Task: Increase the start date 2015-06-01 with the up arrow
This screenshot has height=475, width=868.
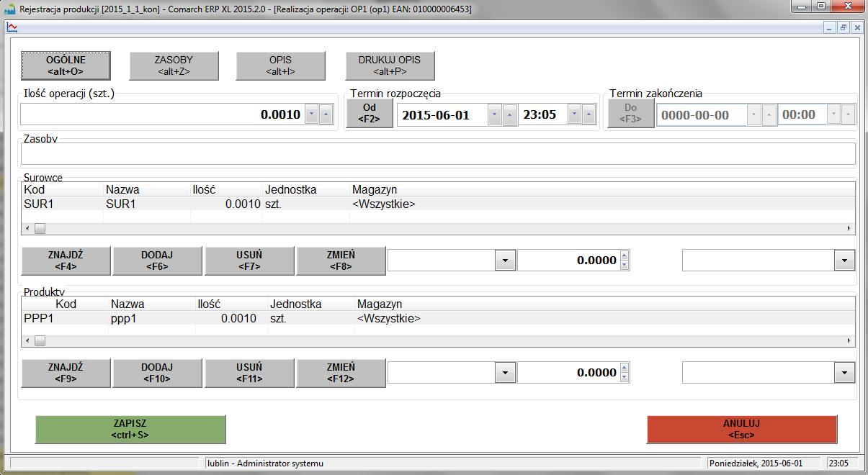Action: click(510, 114)
